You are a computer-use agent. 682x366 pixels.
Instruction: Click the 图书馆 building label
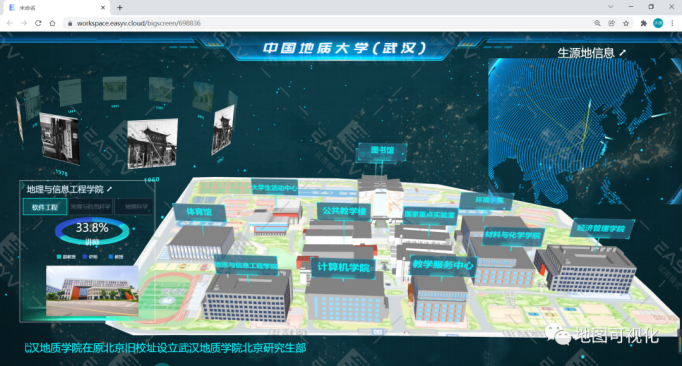(x=382, y=151)
